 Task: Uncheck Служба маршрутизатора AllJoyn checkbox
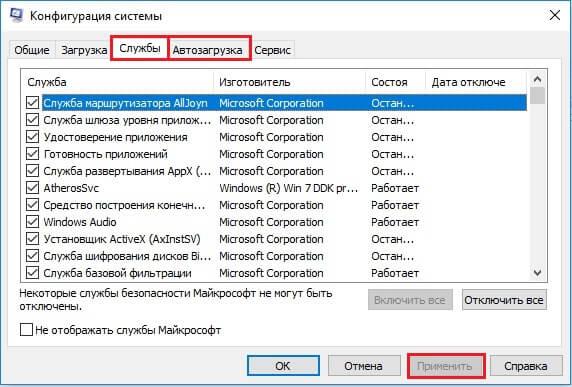32,103
